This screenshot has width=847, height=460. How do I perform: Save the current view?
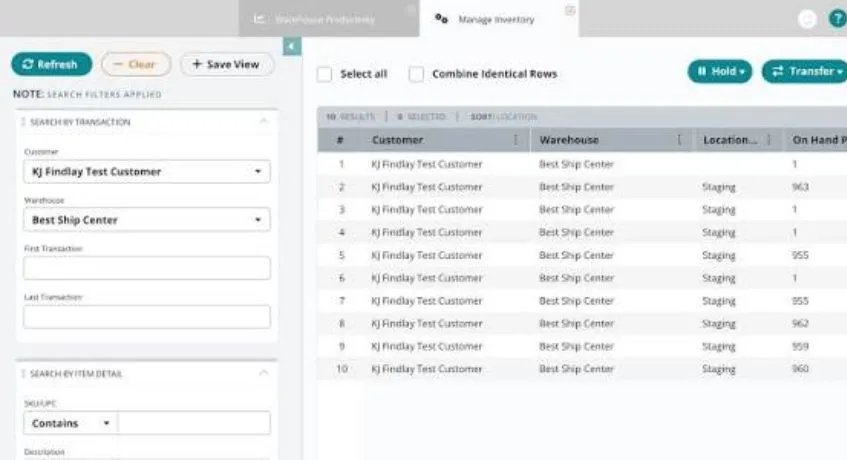pyautogui.click(x=227, y=64)
